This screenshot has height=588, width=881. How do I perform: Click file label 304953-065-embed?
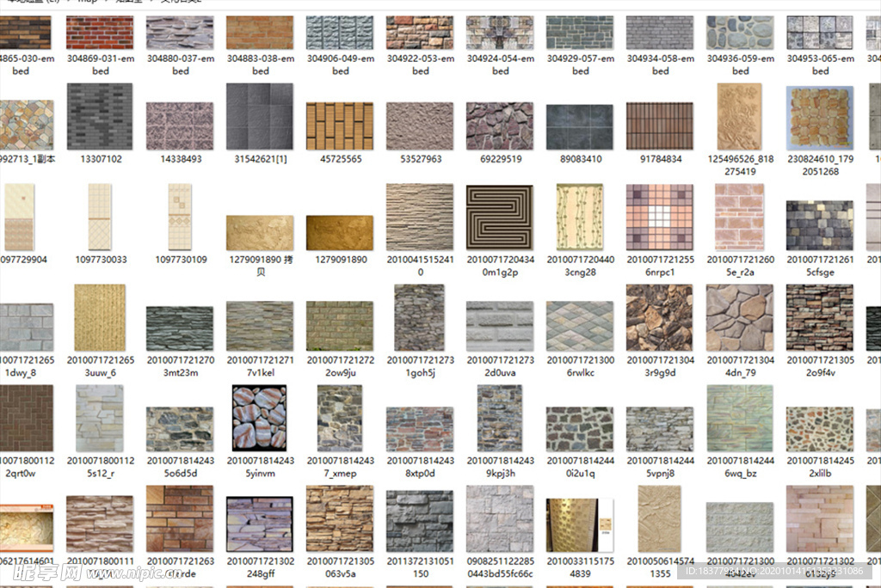tap(820, 64)
